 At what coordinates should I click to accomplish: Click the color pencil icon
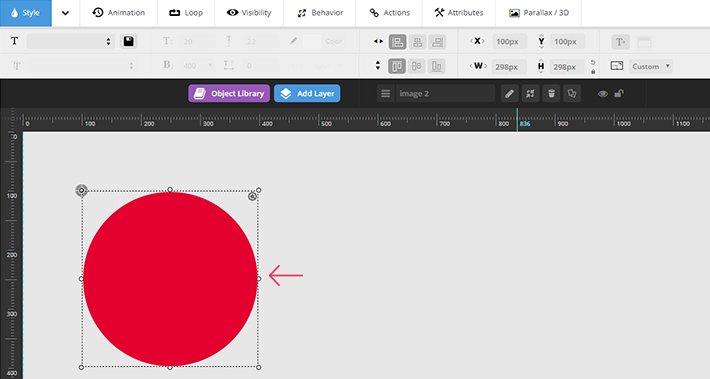293,41
